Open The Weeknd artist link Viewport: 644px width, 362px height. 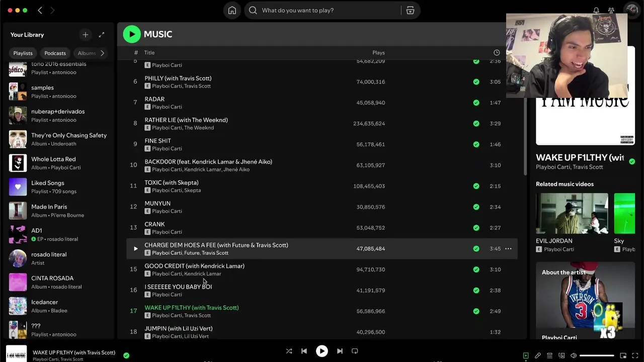(199, 128)
